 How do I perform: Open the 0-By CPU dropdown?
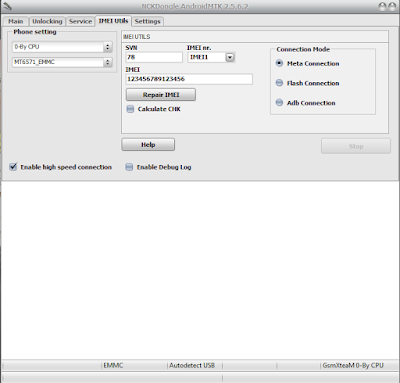click(62, 47)
